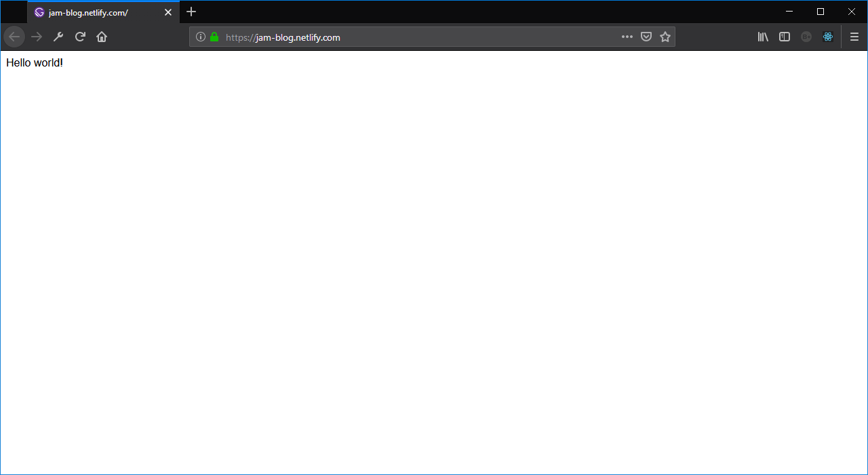Click the back navigation button
The height and width of the screenshot is (475, 868).
(x=14, y=37)
